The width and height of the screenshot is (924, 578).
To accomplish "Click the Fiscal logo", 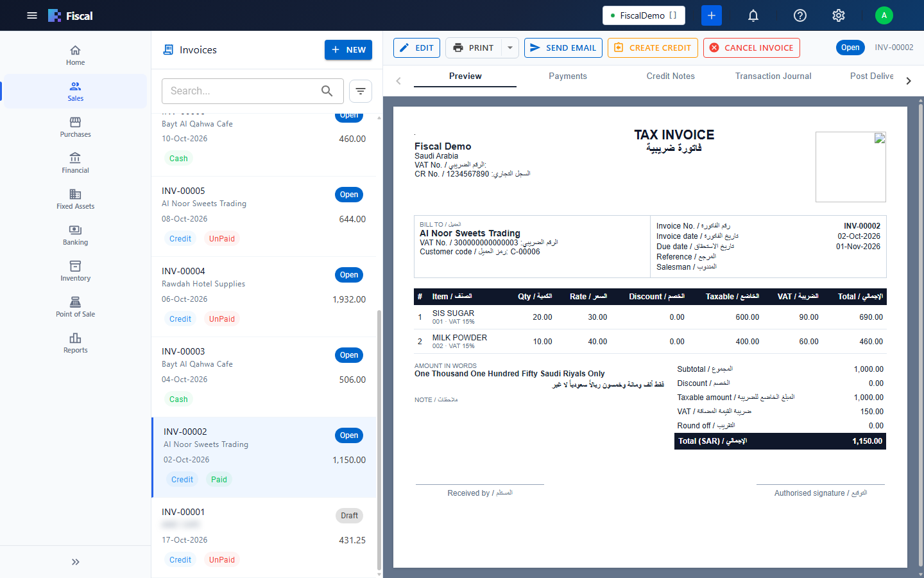I will click(x=71, y=15).
